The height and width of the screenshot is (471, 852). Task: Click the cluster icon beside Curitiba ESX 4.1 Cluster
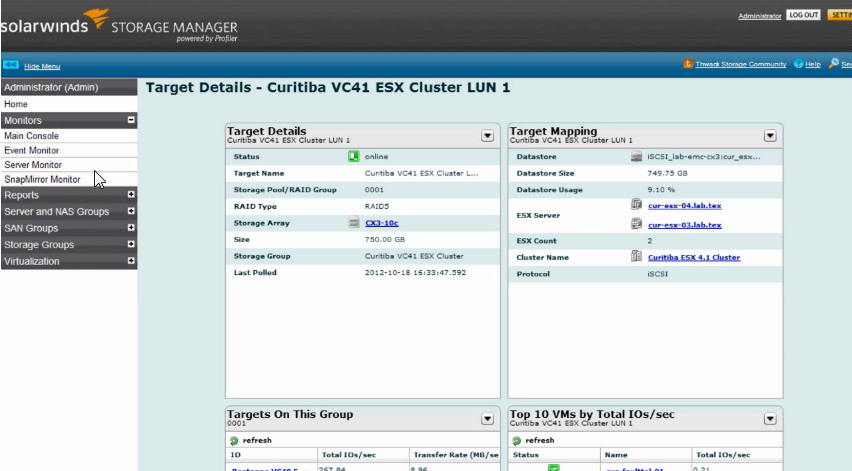click(x=636, y=256)
